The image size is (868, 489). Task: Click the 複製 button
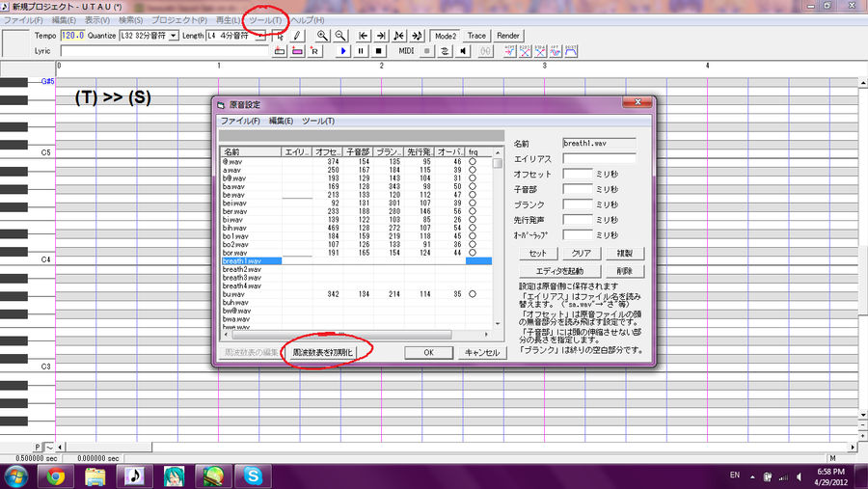(624, 253)
